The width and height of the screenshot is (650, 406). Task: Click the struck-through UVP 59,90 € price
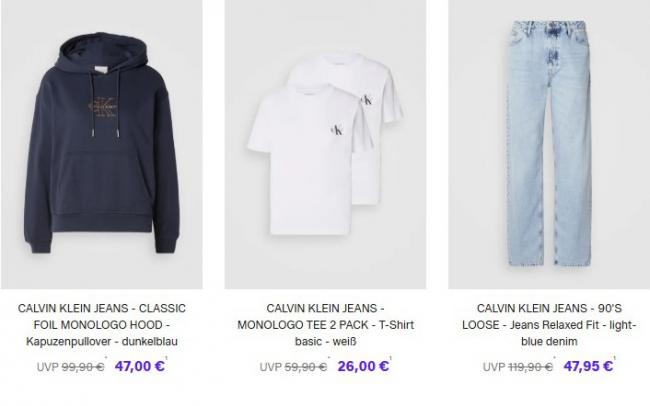point(293,367)
